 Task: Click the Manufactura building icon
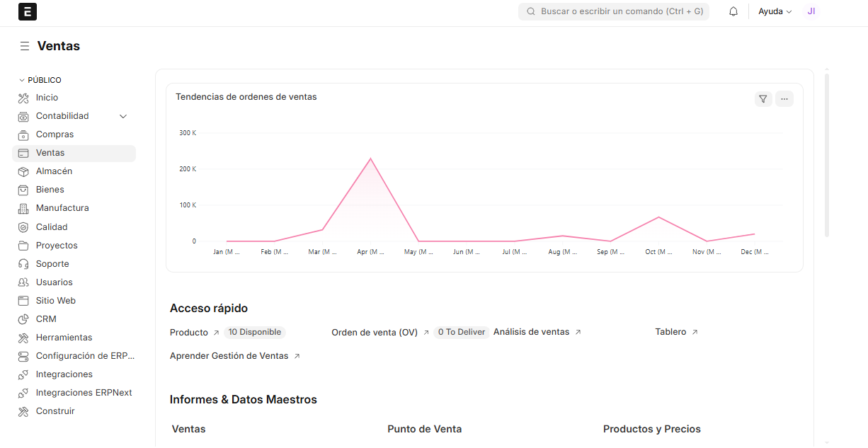[x=23, y=208]
